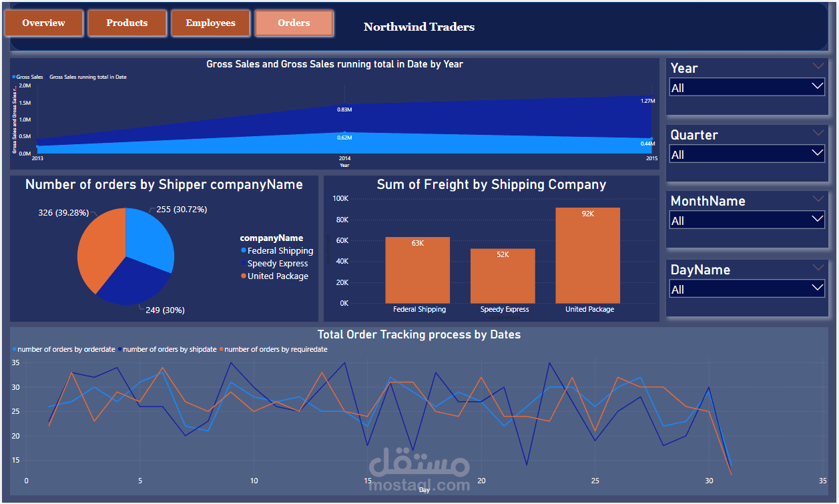Click the 0.83M data label
The width and height of the screenshot is (839, 504).
pos(344,109)
